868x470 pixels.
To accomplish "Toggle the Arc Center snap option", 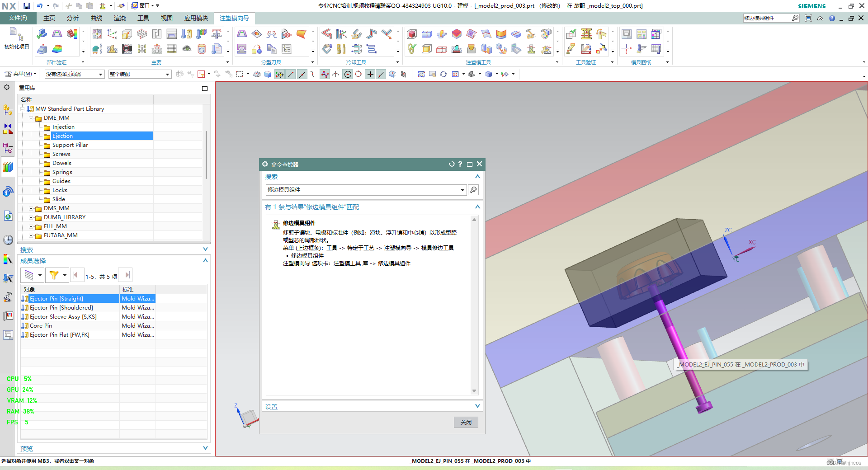I will 348,74.
